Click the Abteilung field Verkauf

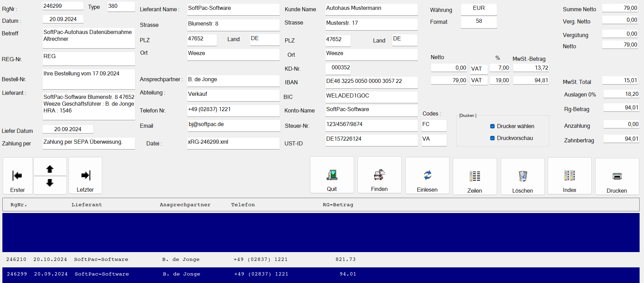[x=234, y=95]
